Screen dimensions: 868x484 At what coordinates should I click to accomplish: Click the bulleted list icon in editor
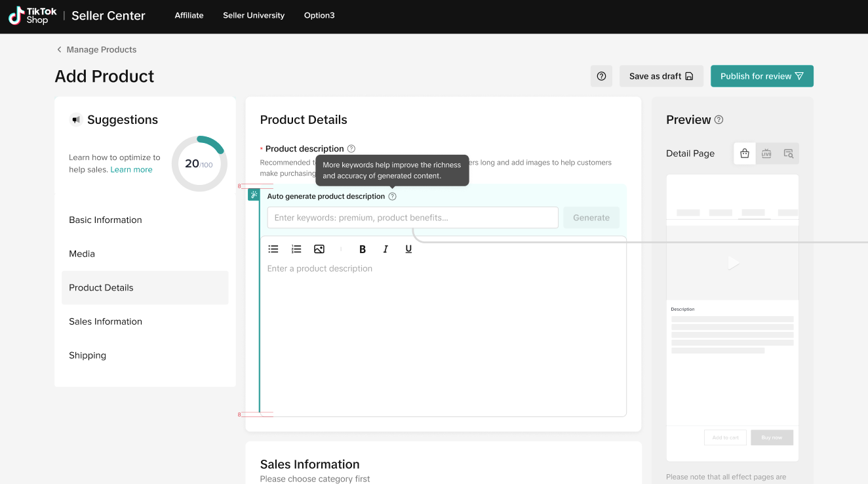coord(273,249)
